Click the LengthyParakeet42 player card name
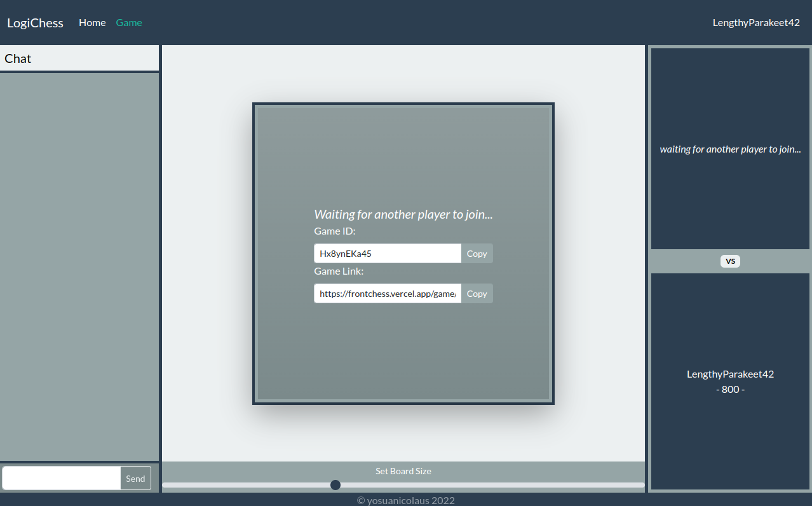The width and height of the screenshot is (812, 506). coord(730,374)
